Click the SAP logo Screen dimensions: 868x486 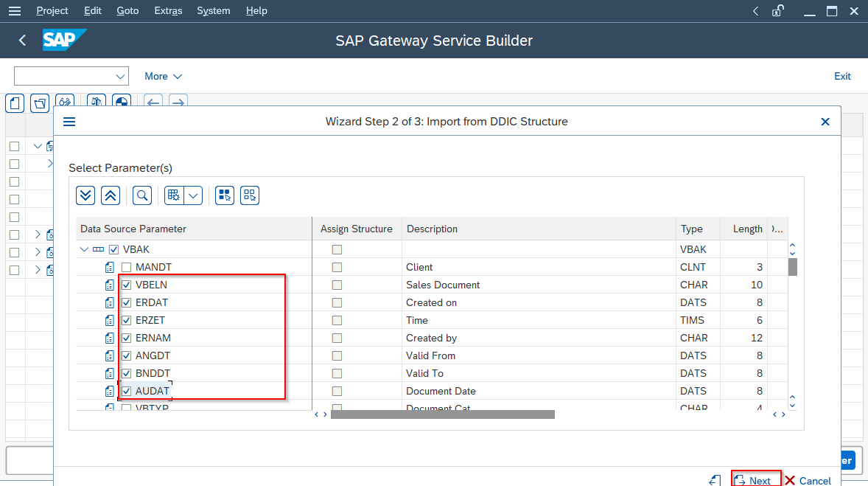click(64, 40)
